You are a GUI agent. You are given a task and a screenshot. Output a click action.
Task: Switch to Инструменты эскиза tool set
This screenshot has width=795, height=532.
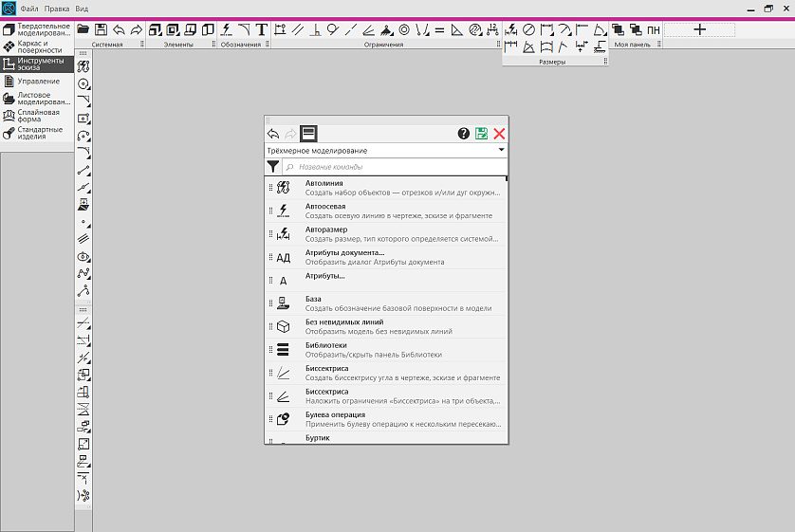(37, 64)
